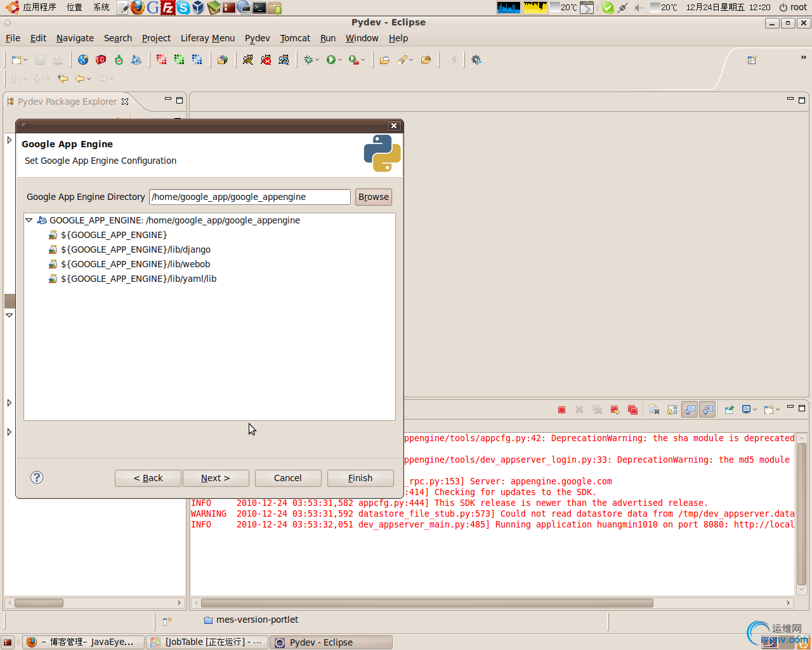Minimize the console view panel
The width and height of the screenshot is (812, 650).
(x=790, y=407)
